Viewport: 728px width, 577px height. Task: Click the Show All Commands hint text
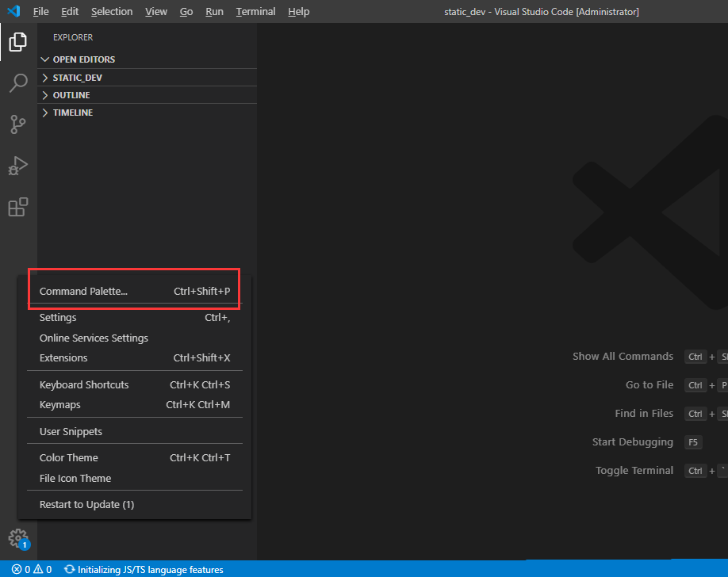[623, 356]
